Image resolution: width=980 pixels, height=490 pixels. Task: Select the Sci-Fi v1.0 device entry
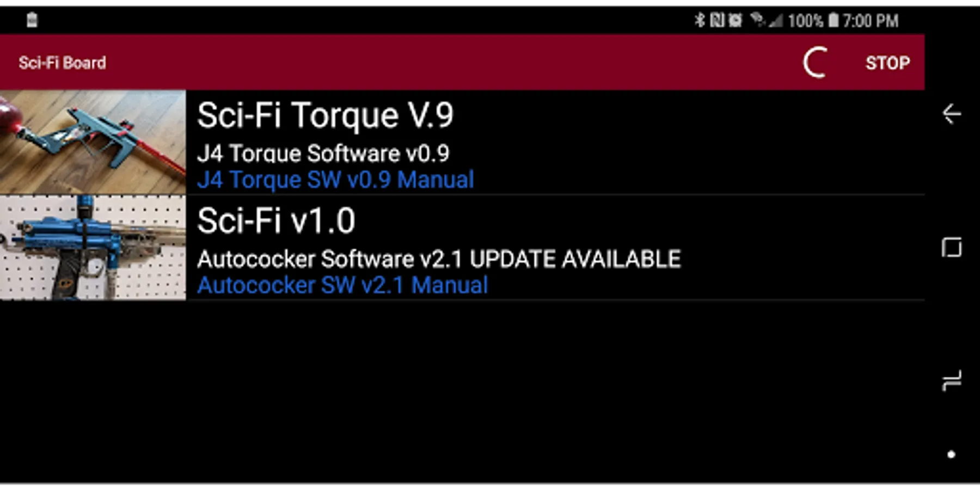462,248
